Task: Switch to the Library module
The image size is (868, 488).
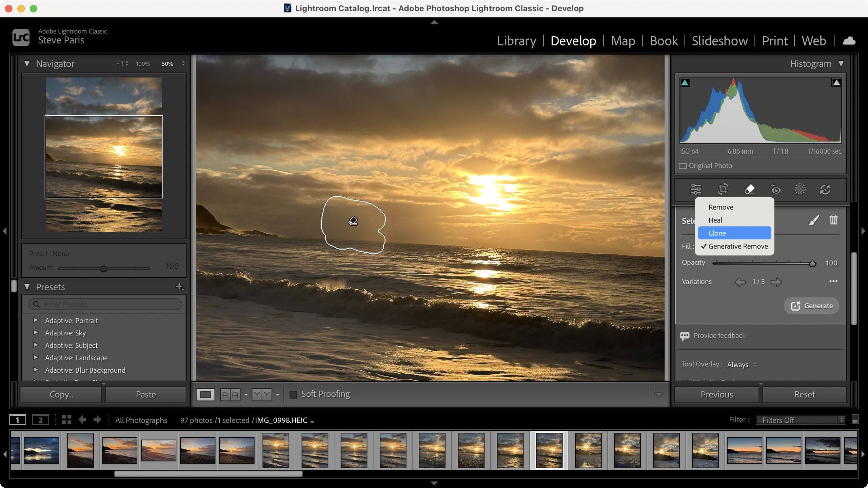Action: click(516, 40)
